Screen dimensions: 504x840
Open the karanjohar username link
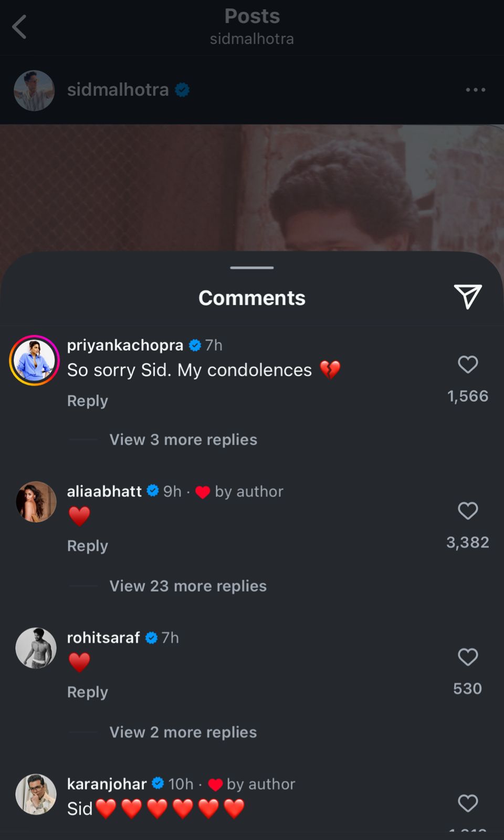(x=107, y=784)
